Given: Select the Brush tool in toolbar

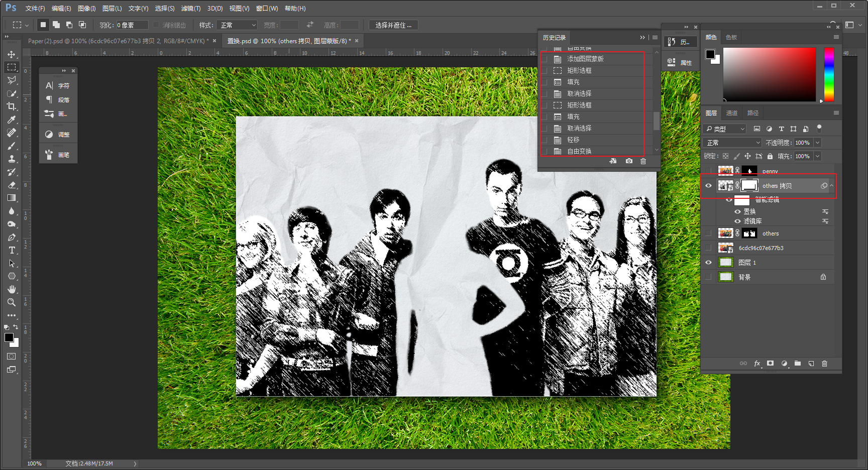Looking at the screenshot, I should [11, 146].
